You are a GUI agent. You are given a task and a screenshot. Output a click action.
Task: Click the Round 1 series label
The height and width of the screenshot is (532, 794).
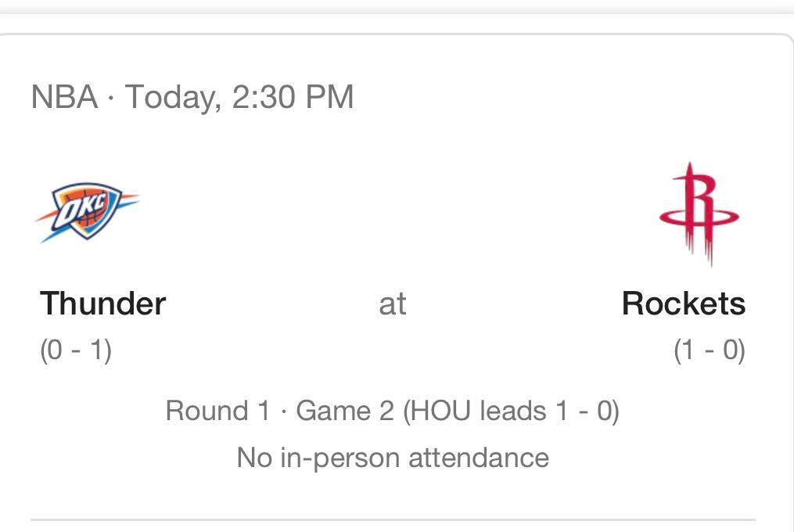click(x=218, y=411)
